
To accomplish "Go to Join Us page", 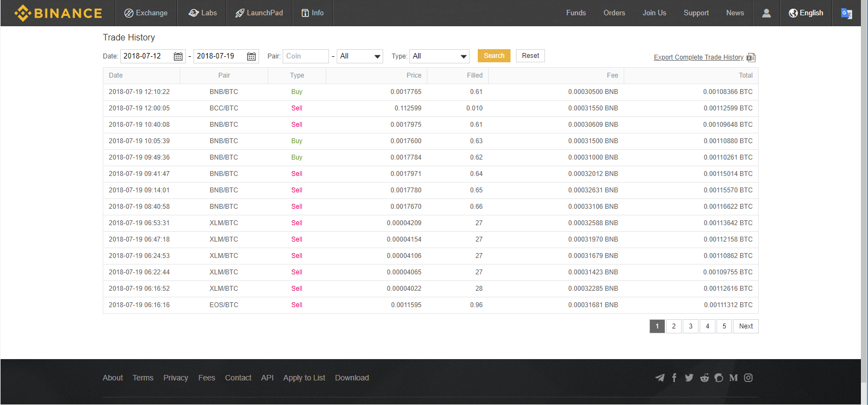I will (x=654, y=13).
